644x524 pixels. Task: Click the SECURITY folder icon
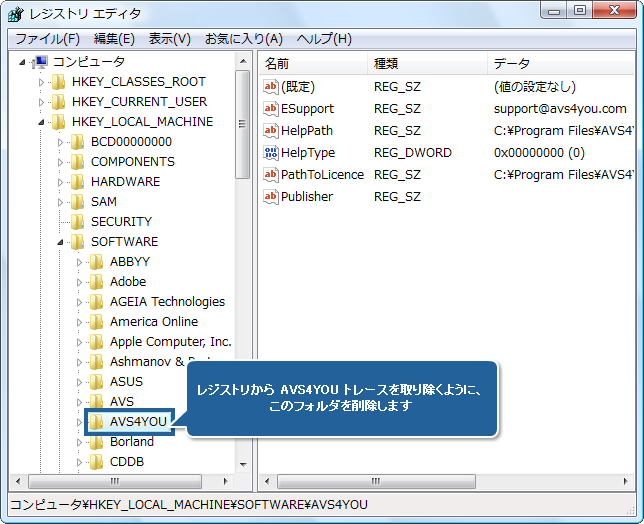(77, 222)
